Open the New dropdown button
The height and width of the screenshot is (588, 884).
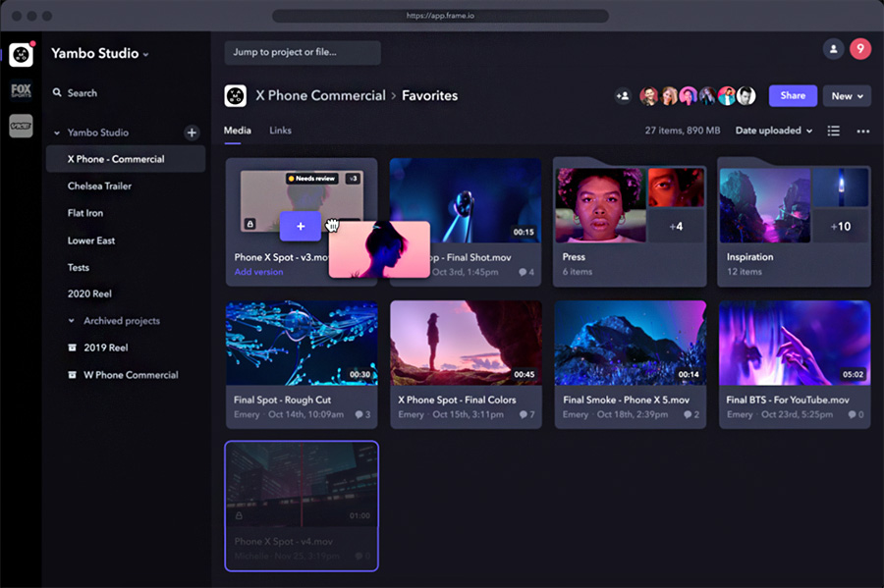(x=847, y=96)
